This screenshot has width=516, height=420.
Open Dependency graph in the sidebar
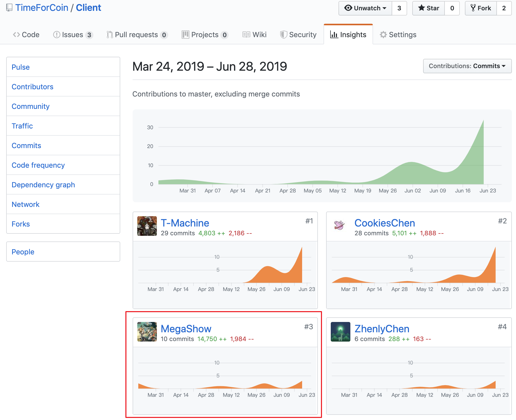(x=63, y=185)
